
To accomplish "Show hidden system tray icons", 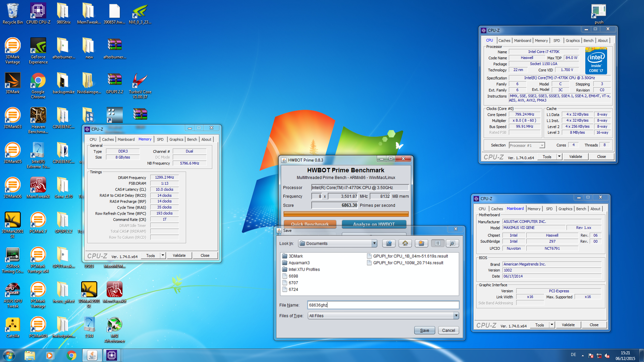I will pyautogui.click(x=583, y=356).
